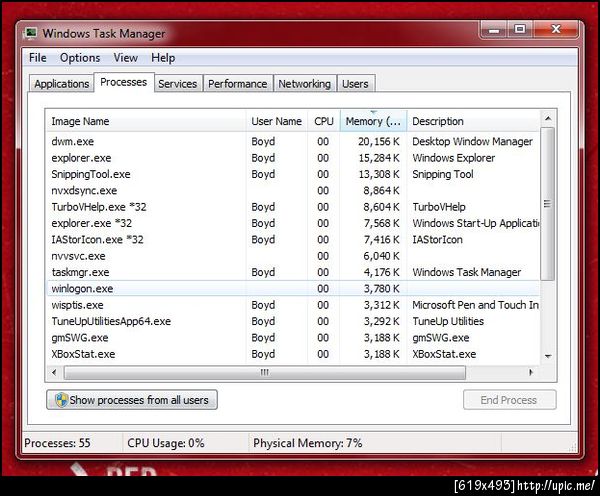600x496 pixels.
Task: Sort by Description column header
Action: 473,121
